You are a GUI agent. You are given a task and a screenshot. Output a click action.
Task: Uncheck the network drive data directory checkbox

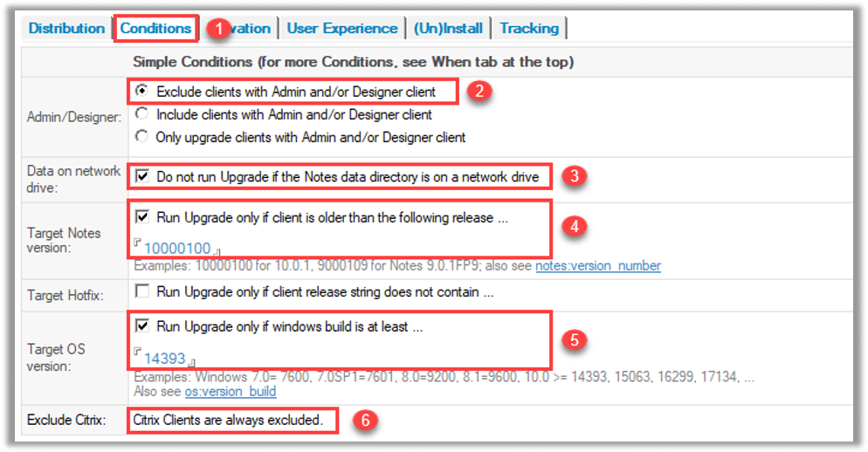(x=143, y=177)
